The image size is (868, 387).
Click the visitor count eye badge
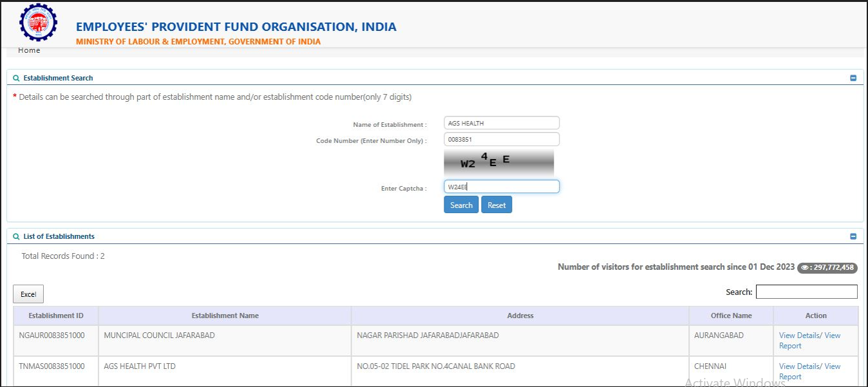827,267
